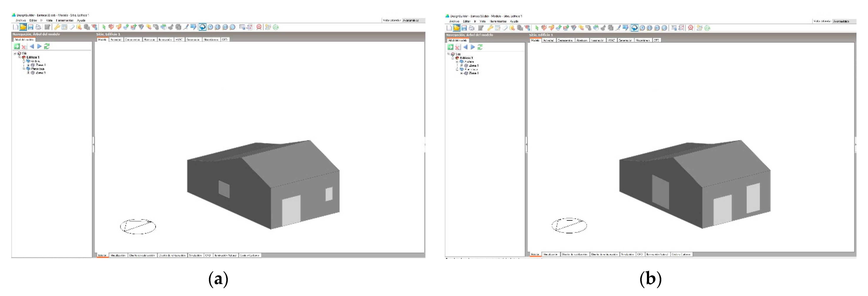Select Sitio at the top of the model tree
Screen dimensions: 868x296
pos(25,53)
